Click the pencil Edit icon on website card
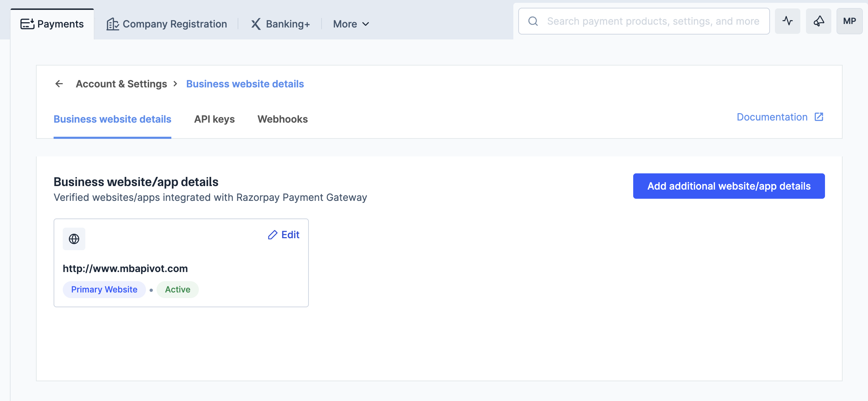This screenshot has width=868, height=401. tap(273, 235)
